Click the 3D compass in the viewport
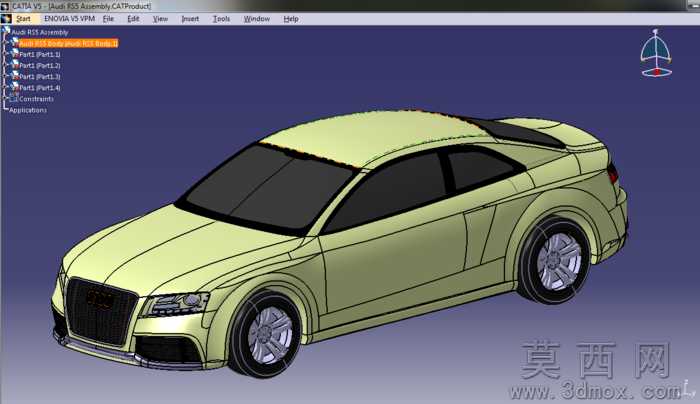 656,53
